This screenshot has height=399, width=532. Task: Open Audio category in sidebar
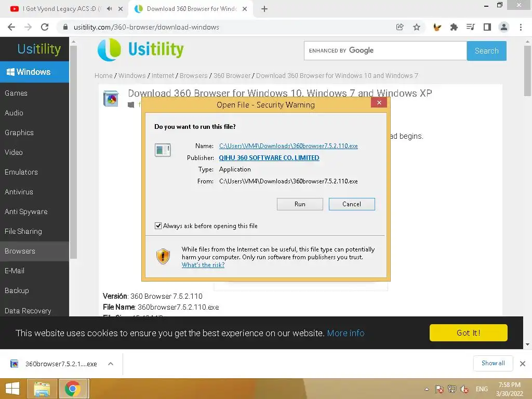pos(34,113)
